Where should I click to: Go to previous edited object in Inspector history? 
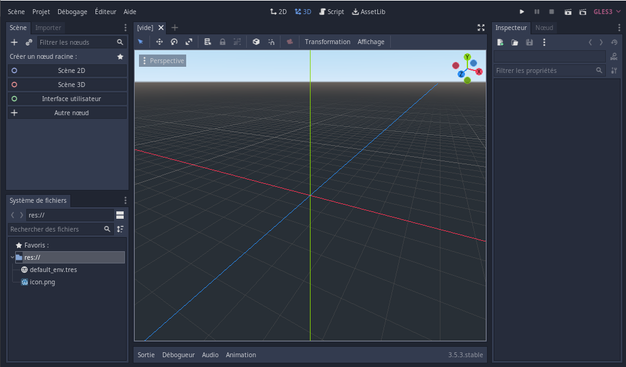590,42
